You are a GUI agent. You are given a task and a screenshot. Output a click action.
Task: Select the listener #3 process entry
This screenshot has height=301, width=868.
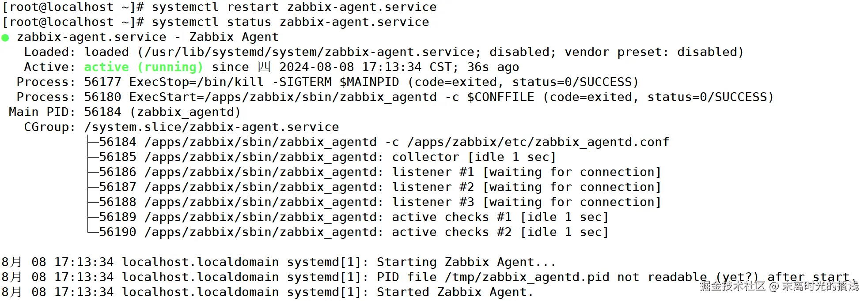379,202
